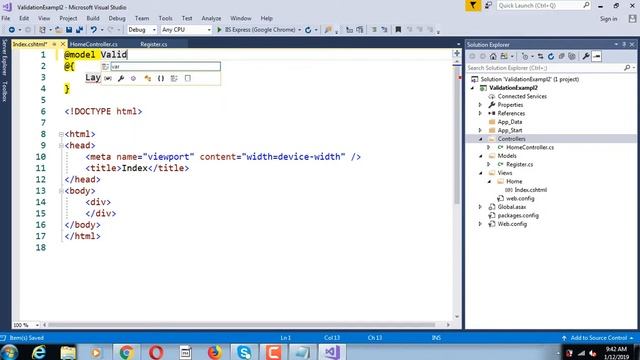640x360 pixels.
Task: Expand the App_Start folder
Action: (x=480, y=130)
